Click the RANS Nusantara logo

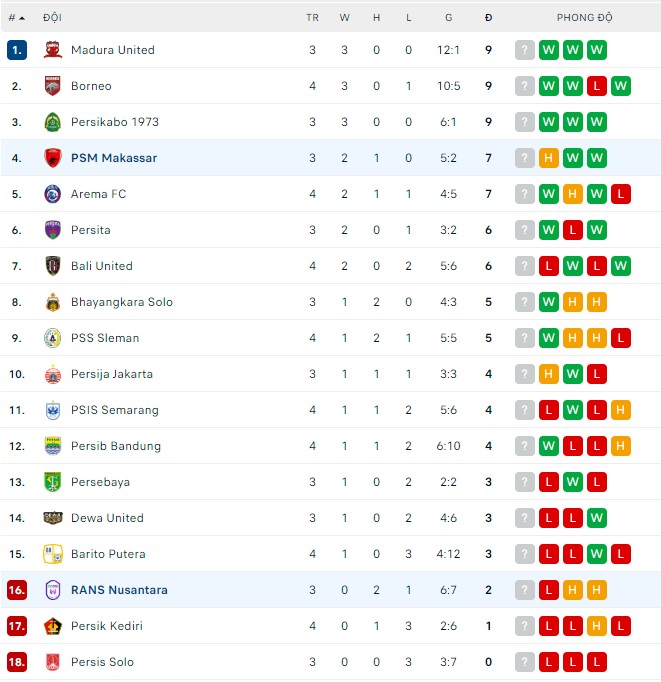pyautogui.click(x=53, y=590)
